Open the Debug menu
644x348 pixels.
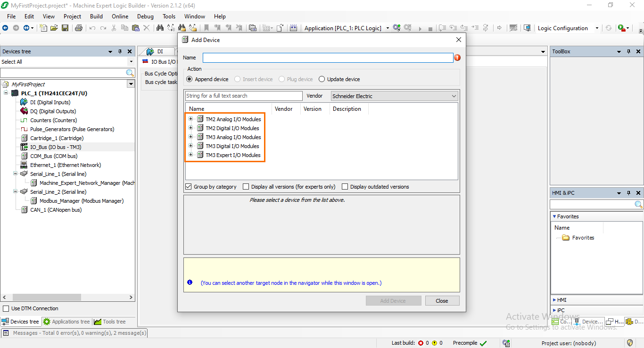[145, 17]
